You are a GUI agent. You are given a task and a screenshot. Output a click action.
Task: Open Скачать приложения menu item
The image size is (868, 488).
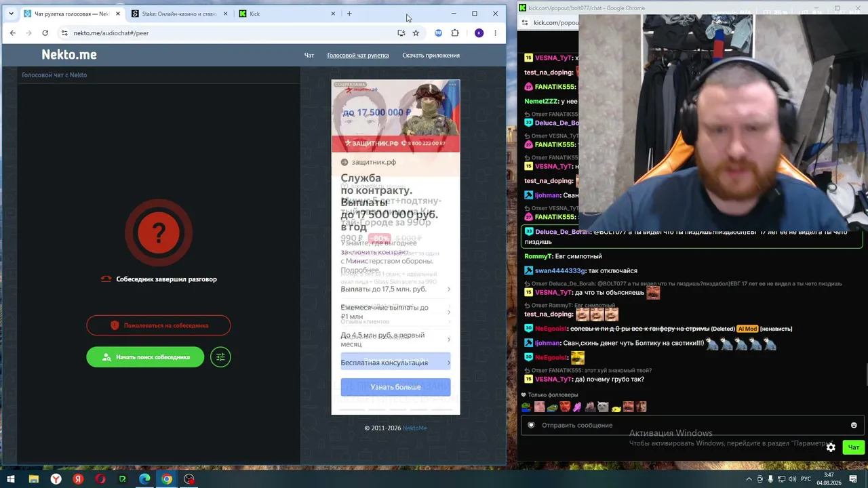pyautogui.click(x=431, y=56)
